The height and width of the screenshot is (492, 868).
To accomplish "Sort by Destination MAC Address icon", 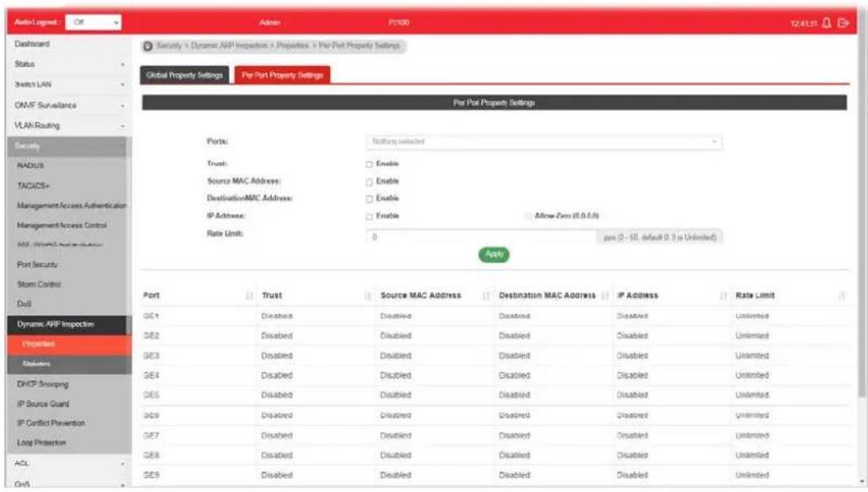I will pyautogui.click(x=604, y=296).
